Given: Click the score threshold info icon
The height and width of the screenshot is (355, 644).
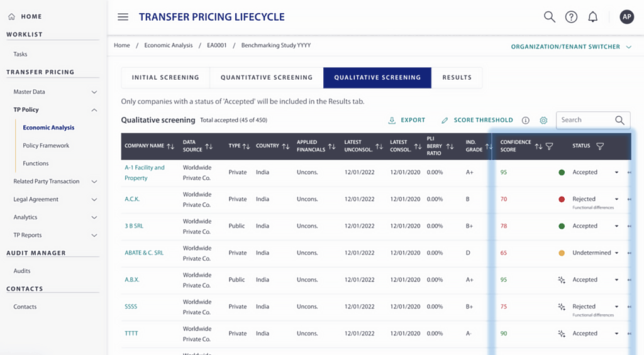Looking at the screenshot, I should point(525,120).
